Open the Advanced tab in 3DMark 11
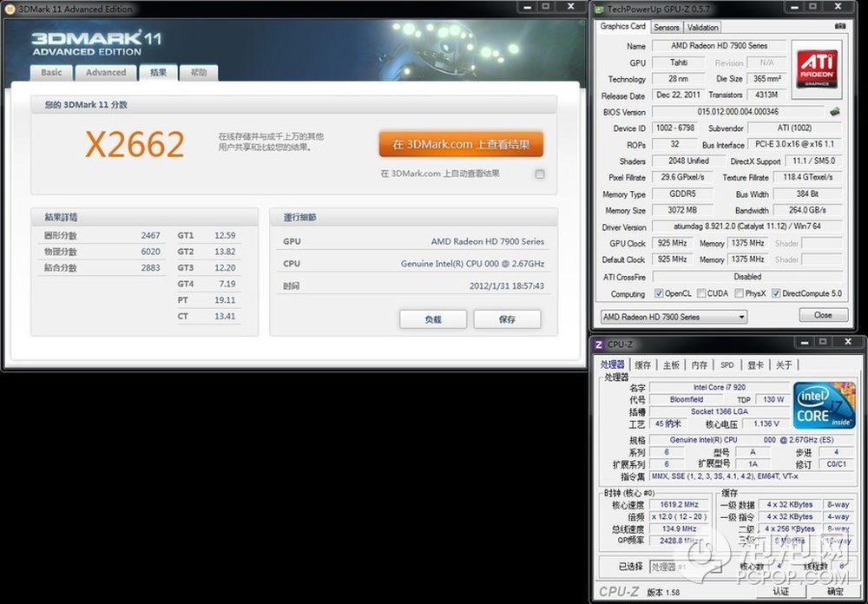The height and width of the screenshot is (604, 868). click(106, 73)
